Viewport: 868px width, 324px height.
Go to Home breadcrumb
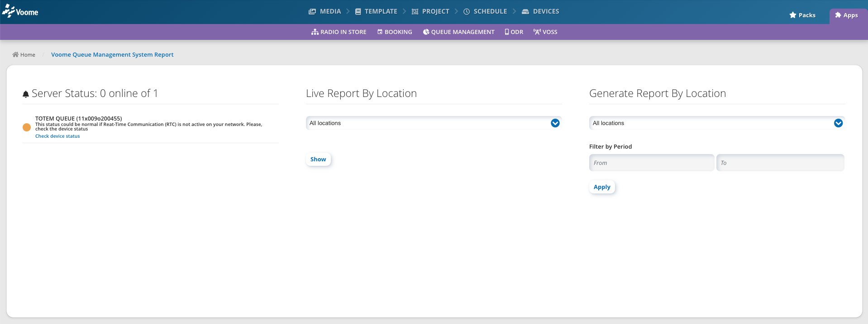[x=24, y=55]
